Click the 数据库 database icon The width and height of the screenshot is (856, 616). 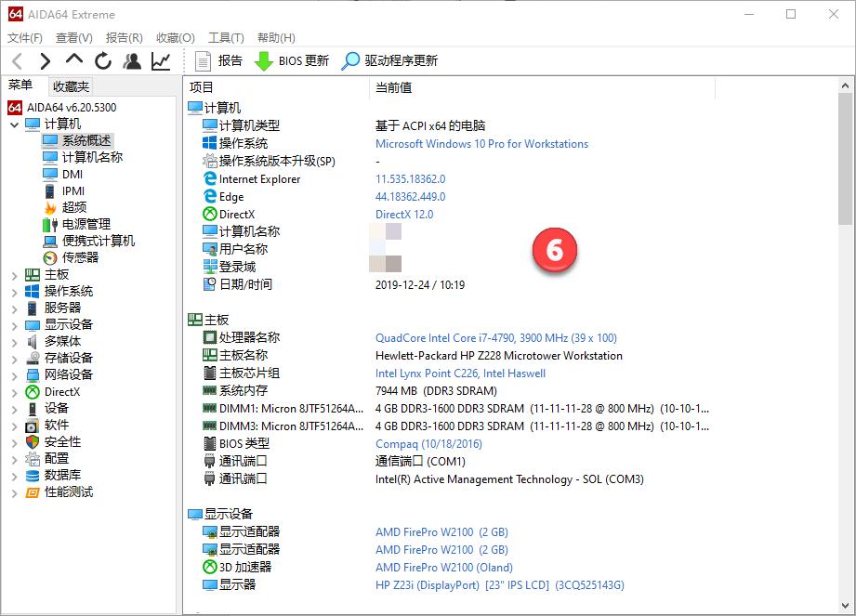pos(33,476)
